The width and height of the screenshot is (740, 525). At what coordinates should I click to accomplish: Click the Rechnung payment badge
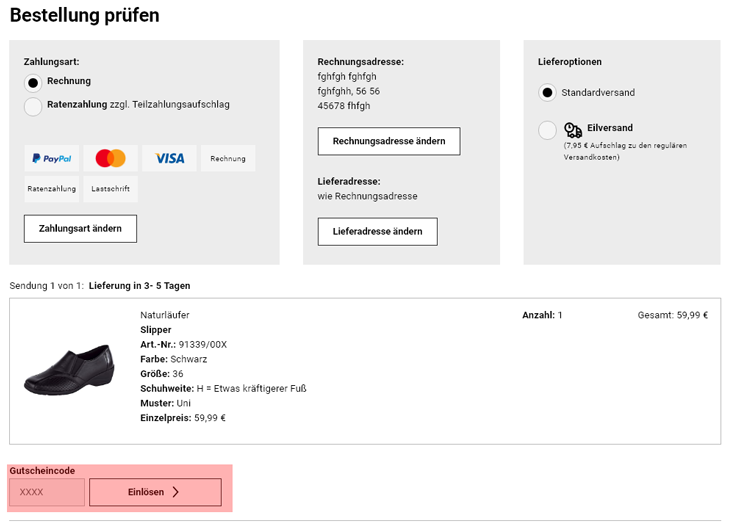228,158
